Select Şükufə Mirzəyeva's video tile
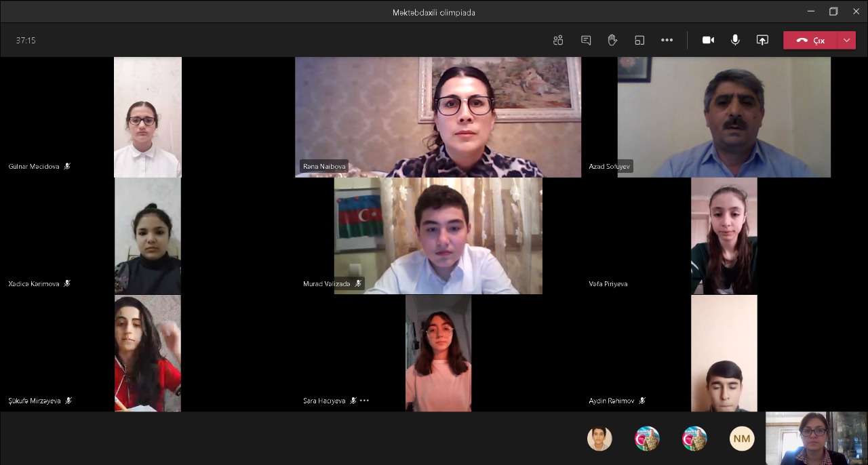868x465 pixels. tap(148, 353)
